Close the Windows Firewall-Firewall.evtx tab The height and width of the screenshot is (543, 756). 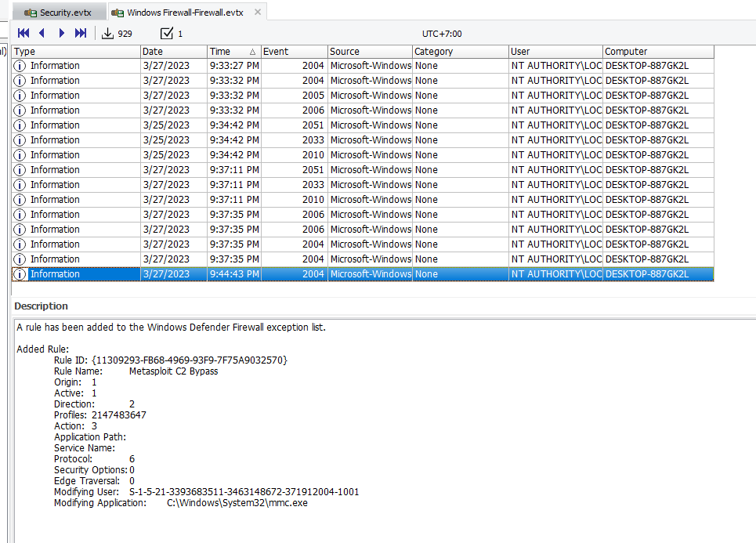point(258,13)
